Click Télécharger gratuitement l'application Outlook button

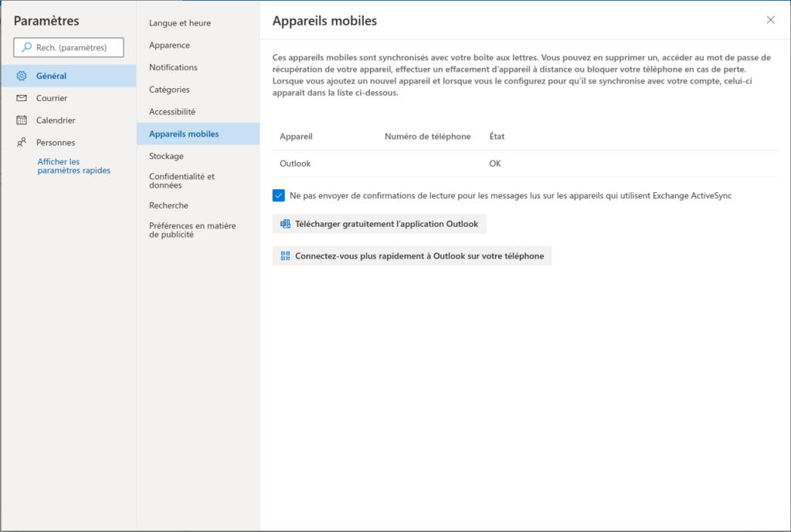[x=379, y=224]
